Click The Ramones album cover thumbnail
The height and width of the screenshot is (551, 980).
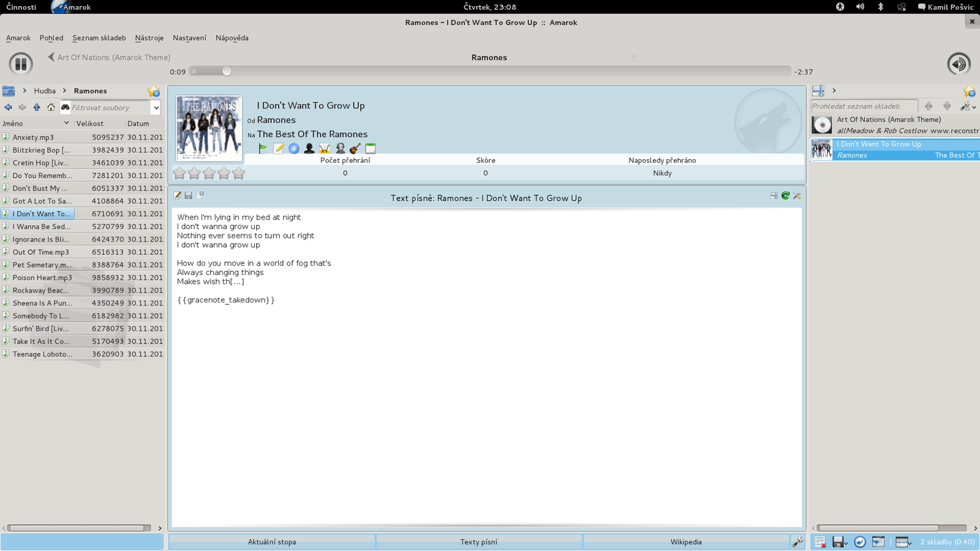coord(209,129)
